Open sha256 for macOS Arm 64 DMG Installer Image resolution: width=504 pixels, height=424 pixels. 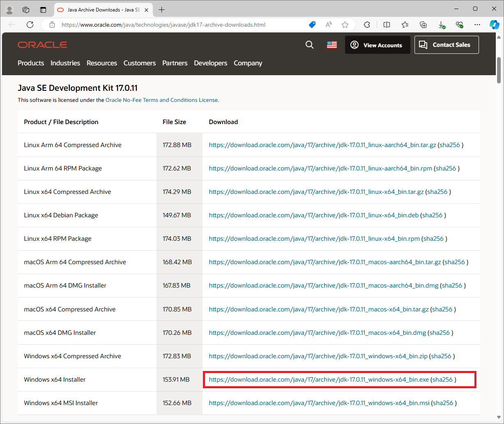pos(452,286)
